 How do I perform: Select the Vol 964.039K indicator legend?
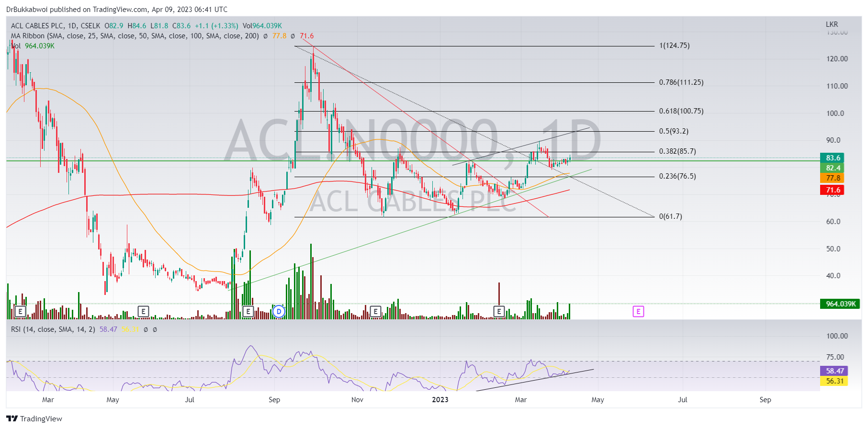pyautogui.click(x=33, y=46)
